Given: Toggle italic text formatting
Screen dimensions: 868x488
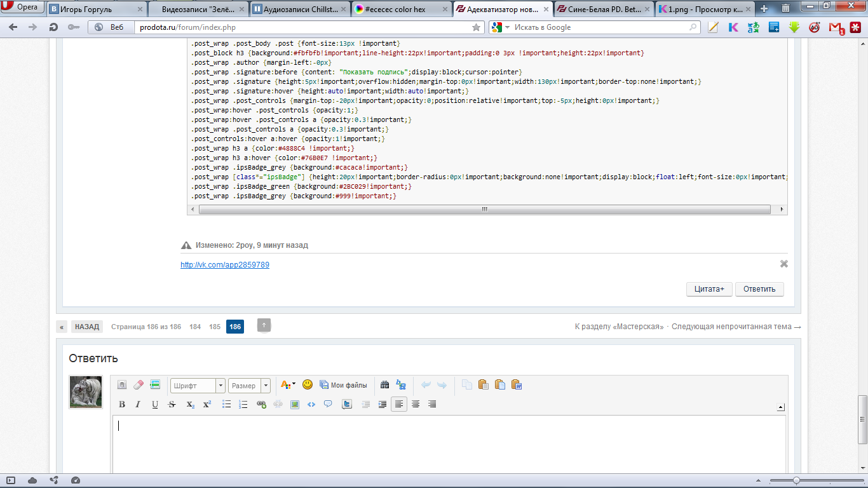Looking at the screenshot, I should pyautogui.click(x=138, y=404).
